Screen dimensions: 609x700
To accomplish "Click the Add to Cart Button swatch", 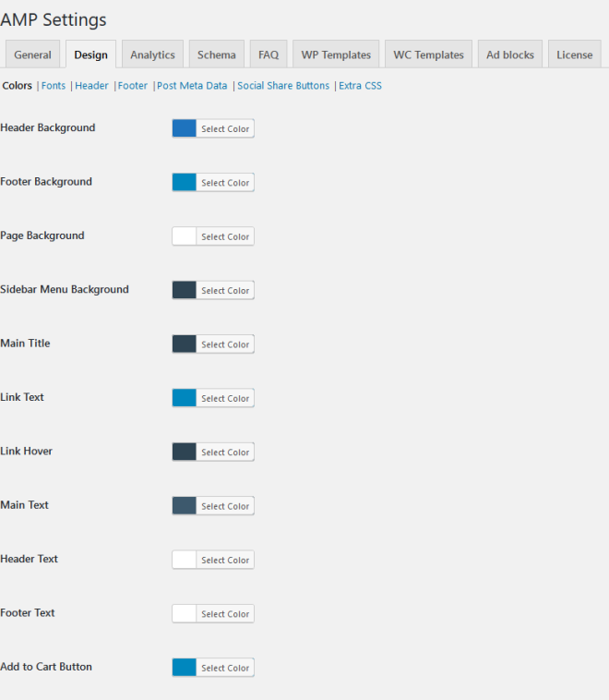I will coord(185,668).
